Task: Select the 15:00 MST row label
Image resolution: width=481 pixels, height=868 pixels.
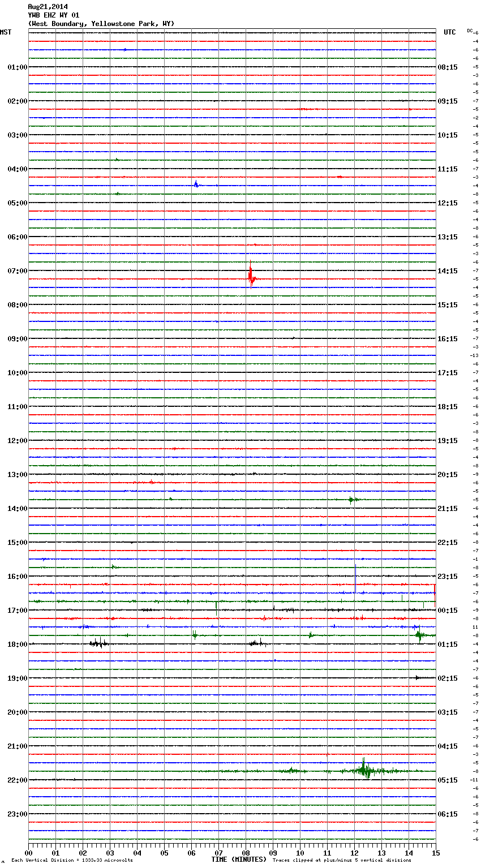Action: 17,543
